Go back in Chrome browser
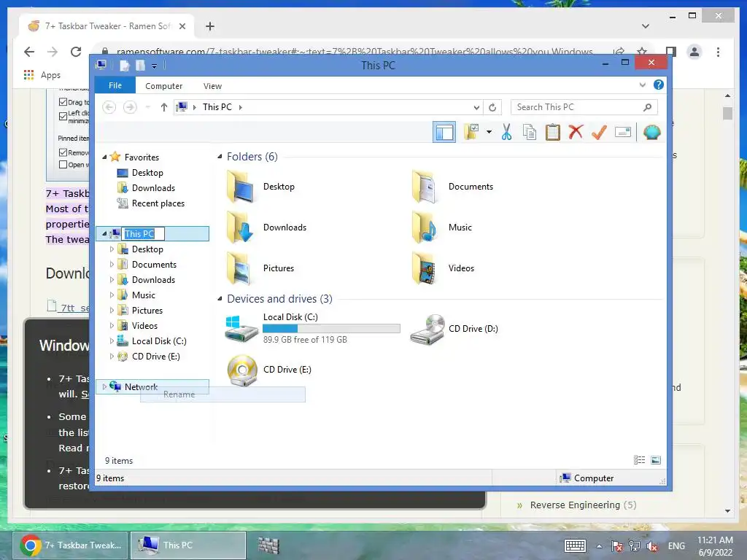Viewport: 747px width, 560px height. click(29, 52)
